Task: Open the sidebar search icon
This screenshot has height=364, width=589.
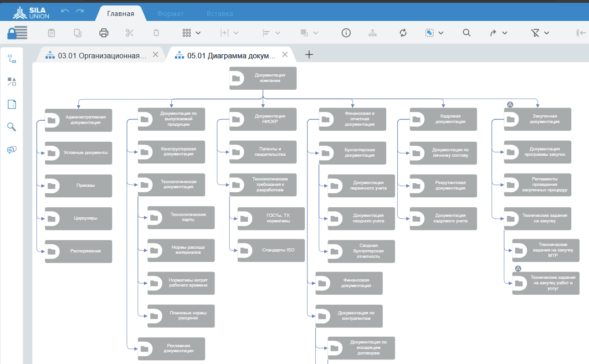Action: 12,127
